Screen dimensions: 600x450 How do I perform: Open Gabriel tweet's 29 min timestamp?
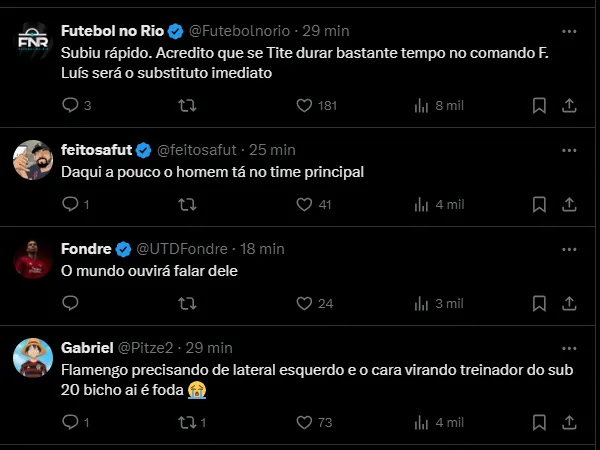[209, 348]
